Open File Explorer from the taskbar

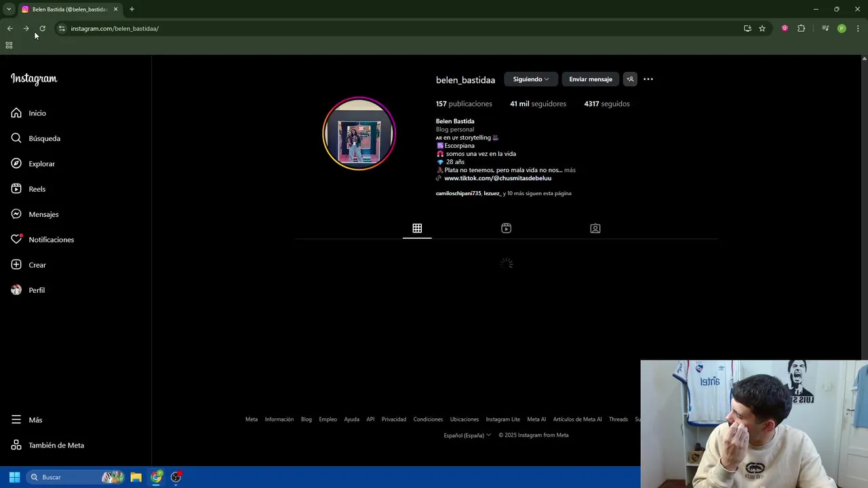pyautogui.click(x=136, y=477)
